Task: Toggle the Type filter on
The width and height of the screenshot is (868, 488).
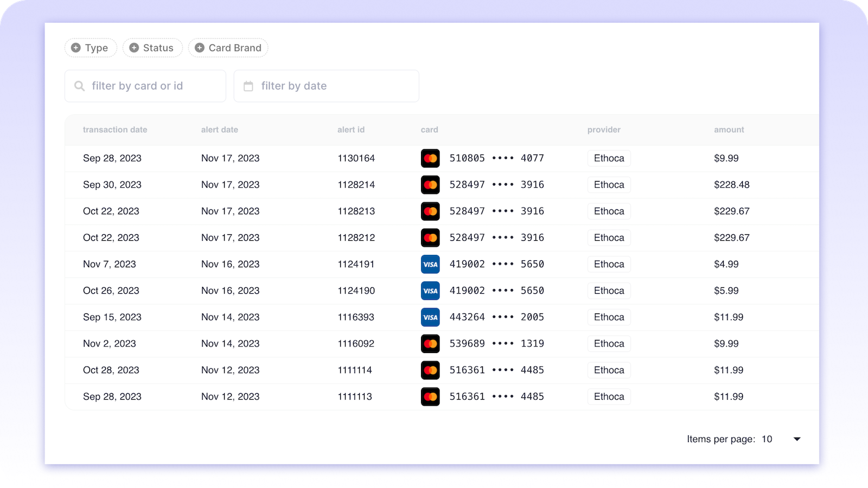Action: point(91,48)
